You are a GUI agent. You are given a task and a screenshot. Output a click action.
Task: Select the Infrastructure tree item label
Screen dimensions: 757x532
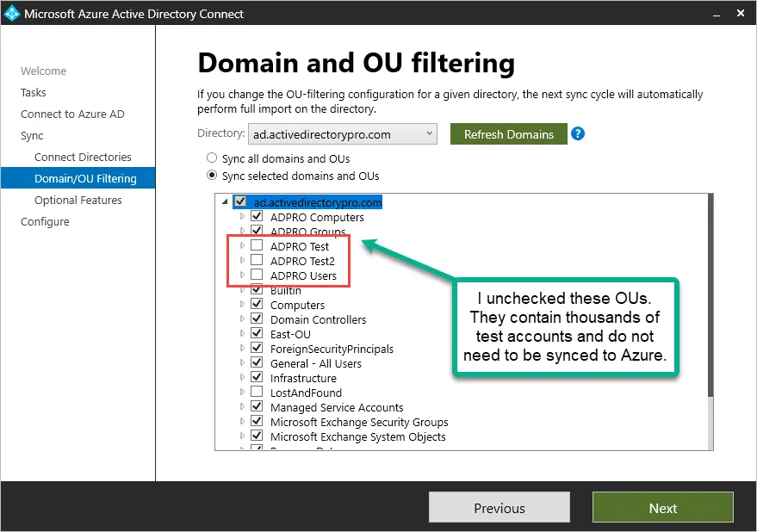pos(303,378)
